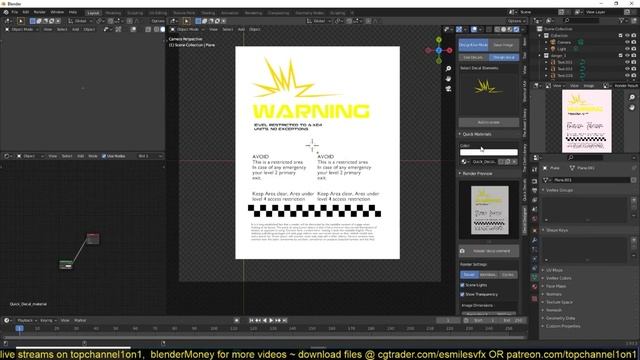
Task: Click the camera icon on the decal render button
Action: click(462, 251)
